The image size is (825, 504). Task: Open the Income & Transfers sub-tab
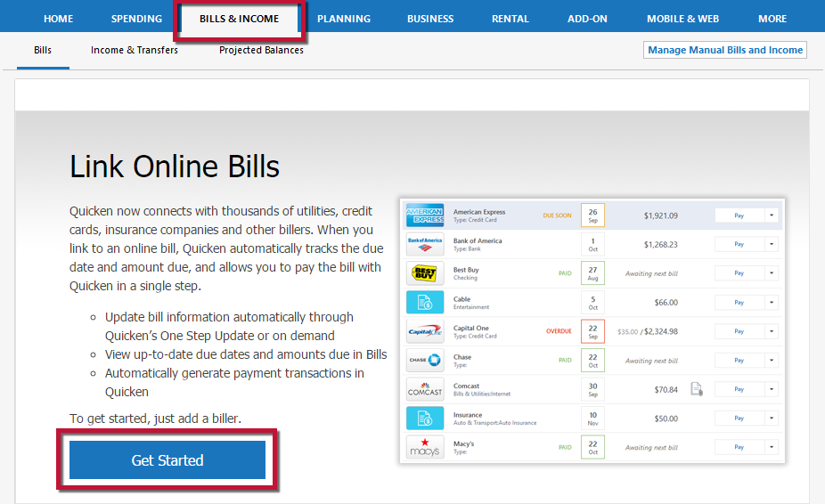tap(135, 50)
